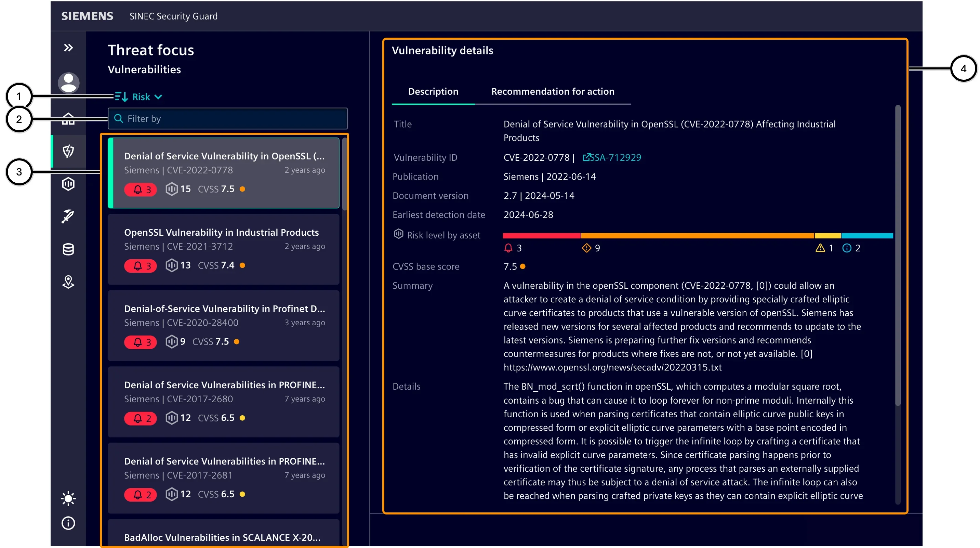Viewport: 980px width, 548px height.
Task: Select the CVE-2022-0778 vulnerability card
Action: (x=224, y=173)
